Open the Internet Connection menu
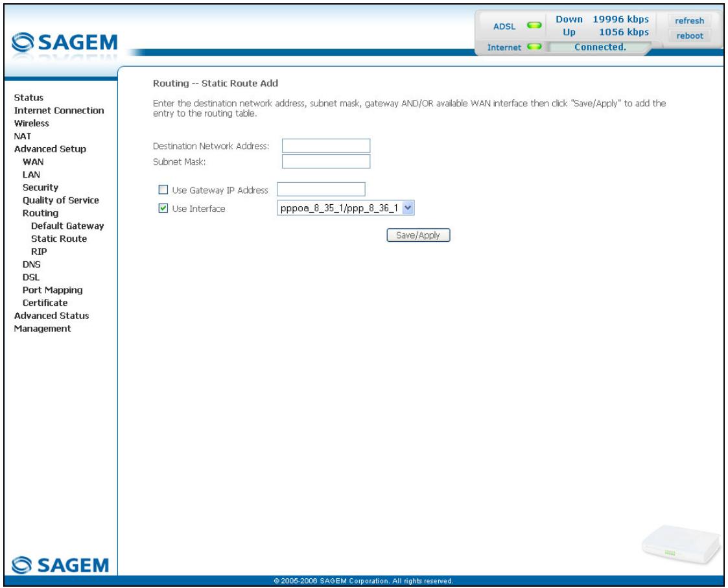 [x=59, y=111]
